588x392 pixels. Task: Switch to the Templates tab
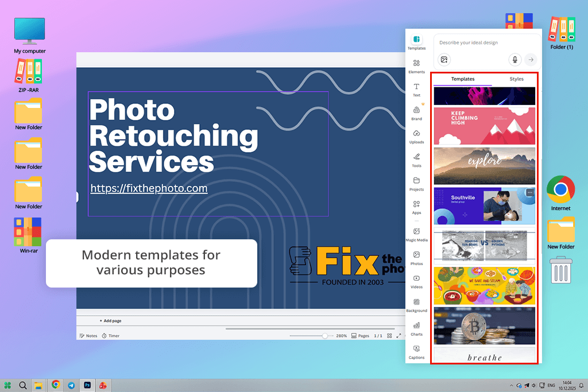[x=463, y=79]
